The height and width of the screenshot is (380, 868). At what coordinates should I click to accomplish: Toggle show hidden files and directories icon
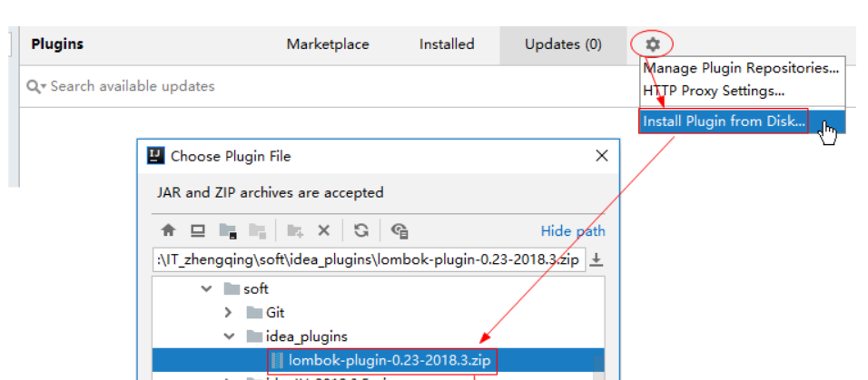coord(399,230)
